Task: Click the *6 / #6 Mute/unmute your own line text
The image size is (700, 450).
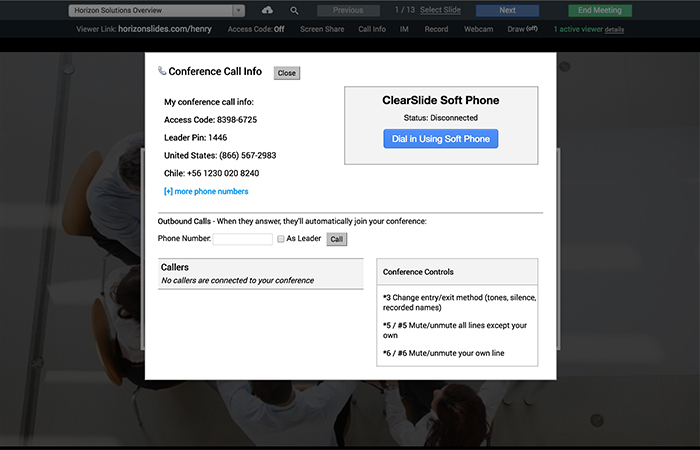Action: click(x=443, y=353)
